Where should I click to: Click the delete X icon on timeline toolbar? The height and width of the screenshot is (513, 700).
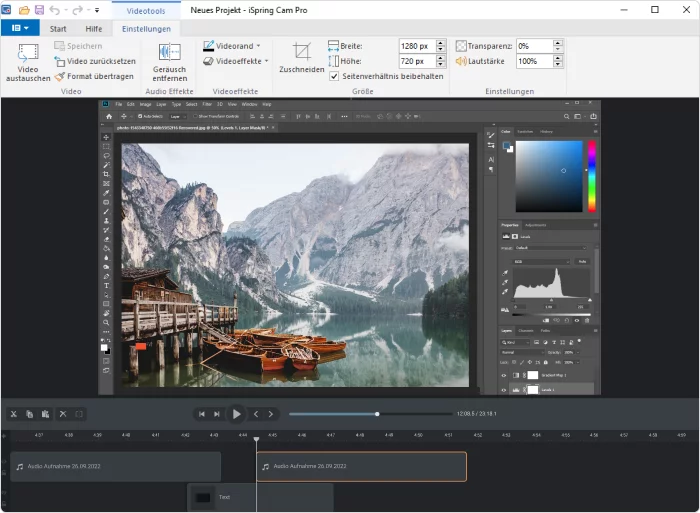63,414
